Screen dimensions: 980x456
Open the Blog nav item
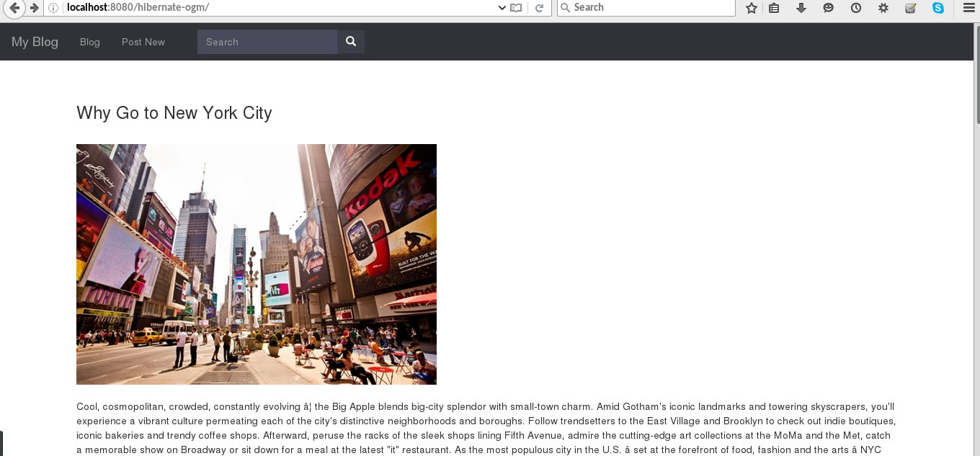tap(90, 42)
